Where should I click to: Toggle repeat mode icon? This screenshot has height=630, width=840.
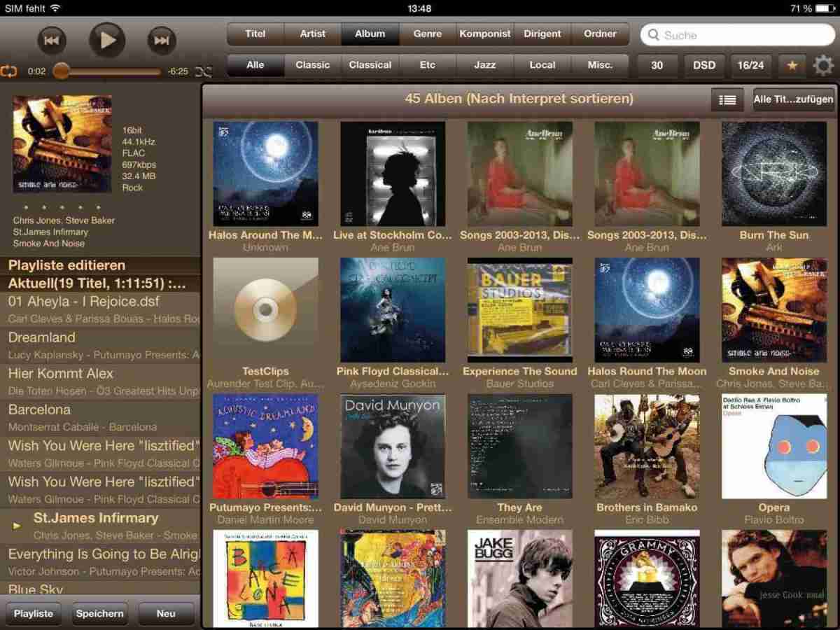pos(9,71)
